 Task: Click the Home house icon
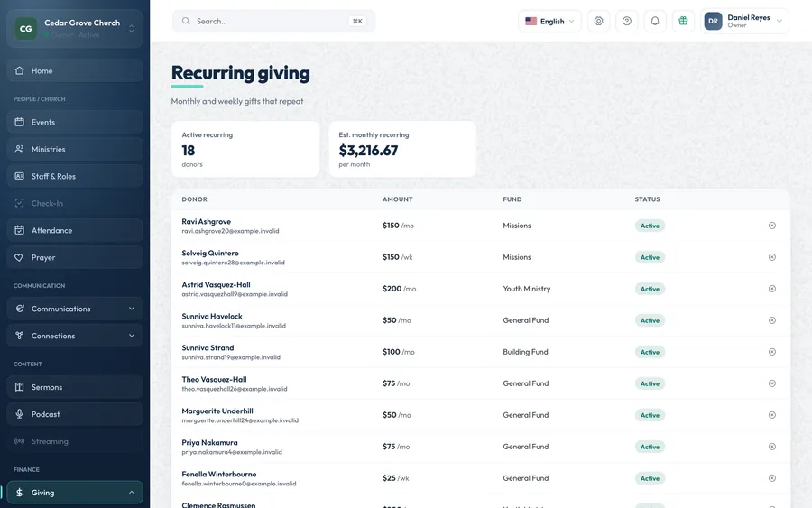point(19,70)
